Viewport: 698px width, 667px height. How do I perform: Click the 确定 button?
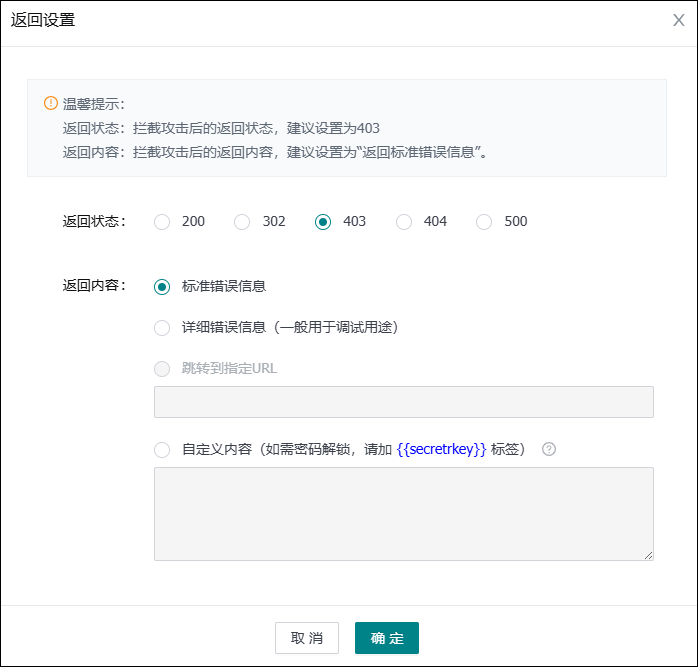point(387,638)
